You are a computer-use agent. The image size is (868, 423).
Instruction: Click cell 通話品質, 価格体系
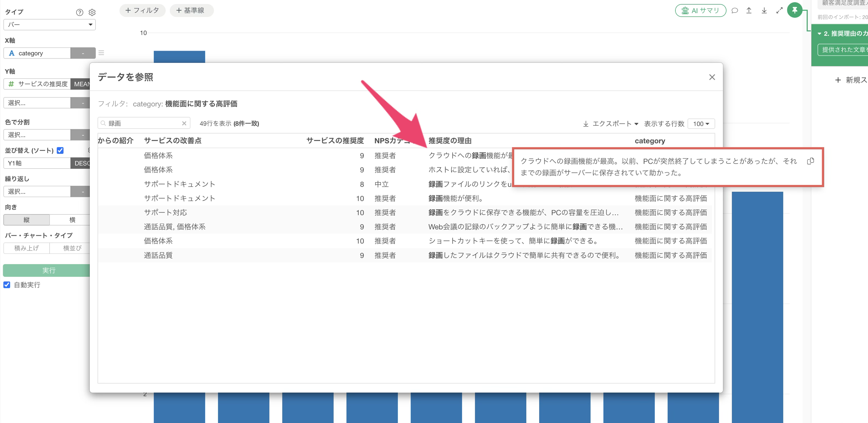pos(174,227)
